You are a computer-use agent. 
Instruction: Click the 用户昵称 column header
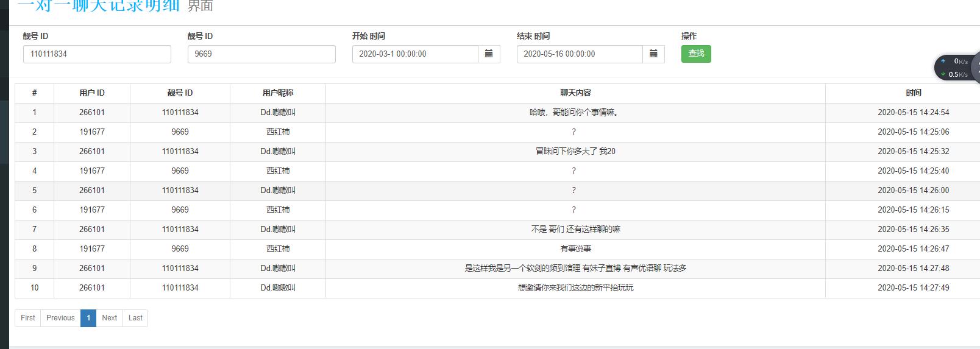pyautogui.click(x=278, y=93)
